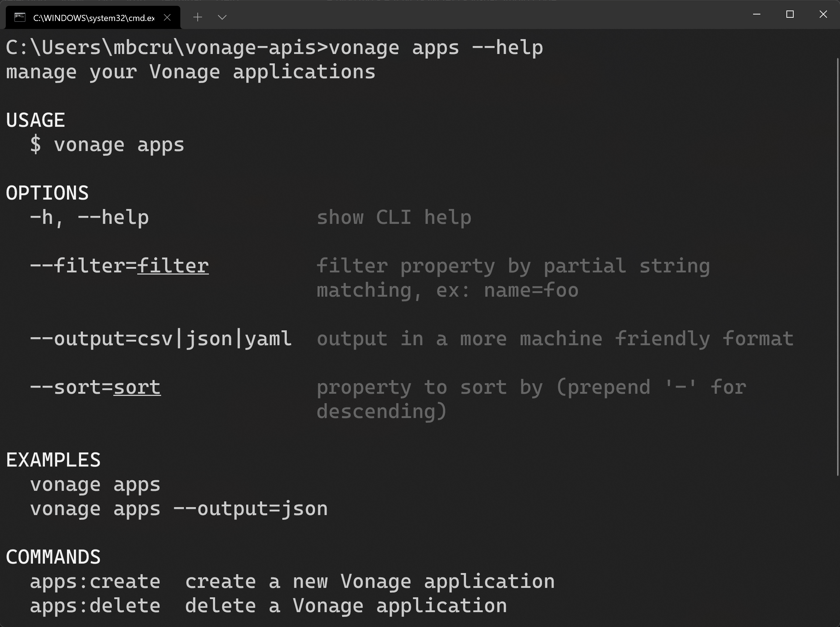840x627 pixels.
Task: Click 'filter property by partial string' text
Action: pyautogui.click(x=513, y=266)
